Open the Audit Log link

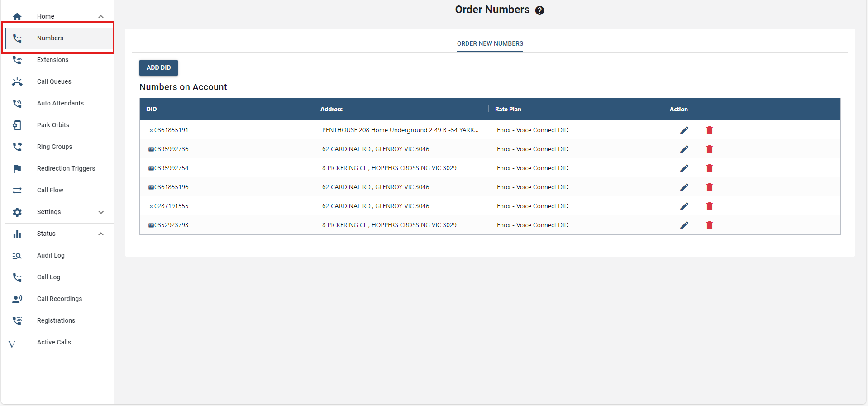pyautogui.click(x=51, y=256)
